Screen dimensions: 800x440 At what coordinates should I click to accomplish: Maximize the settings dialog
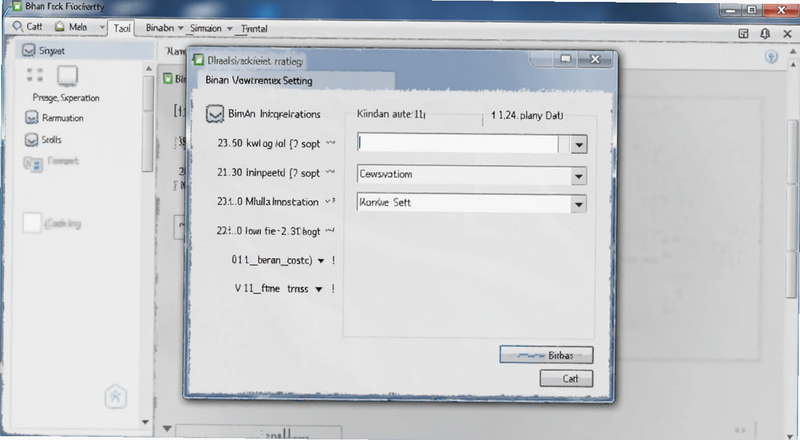[x=565, y=59]
